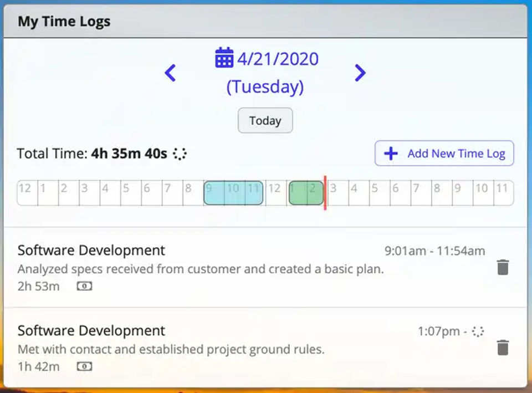Click the 12 PM slot on timeline
Viewport: 532px width, 393px height.
click(x=276, y=193)
